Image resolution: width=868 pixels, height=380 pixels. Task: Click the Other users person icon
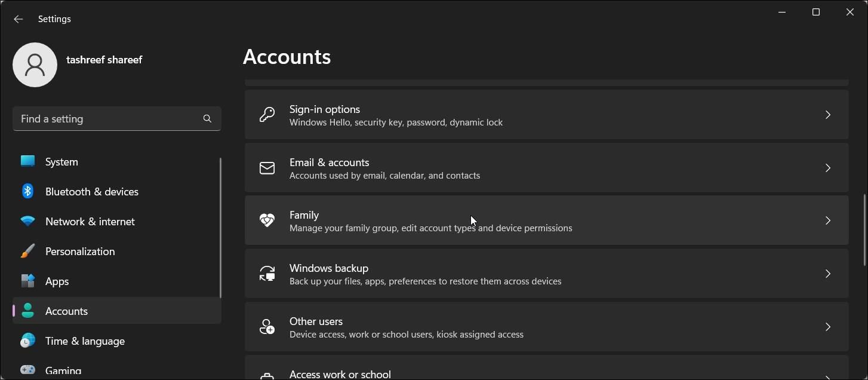267,327
